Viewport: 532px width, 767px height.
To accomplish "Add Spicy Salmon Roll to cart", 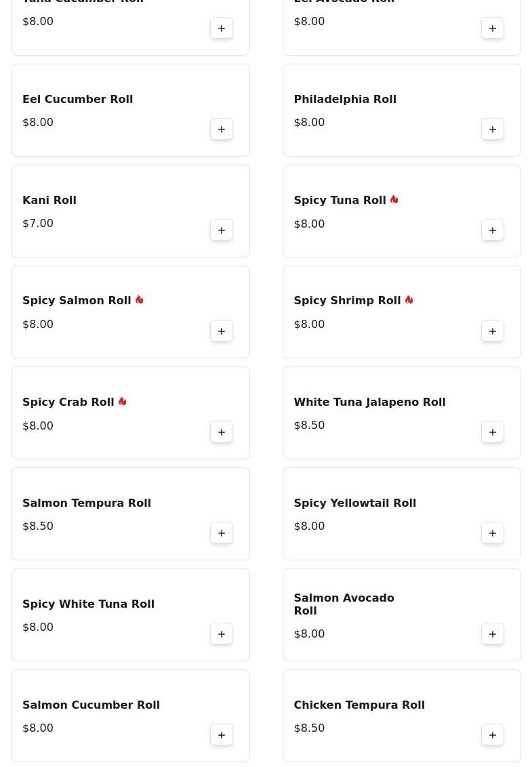I will pos(222,331).
